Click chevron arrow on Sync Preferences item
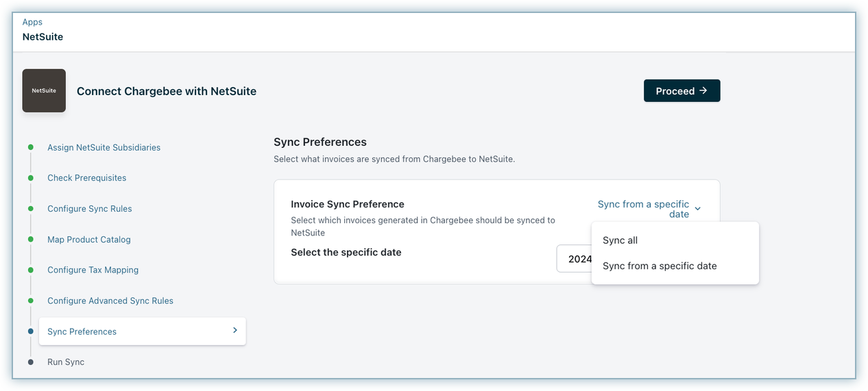868x391 pixels. point(234,330)
